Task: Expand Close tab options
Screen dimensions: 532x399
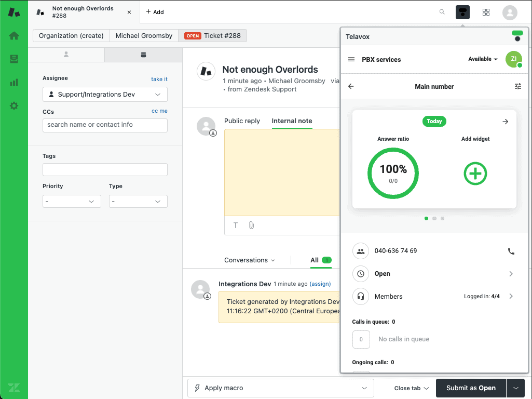Action: pyautogui.click(x=412, y=388)
